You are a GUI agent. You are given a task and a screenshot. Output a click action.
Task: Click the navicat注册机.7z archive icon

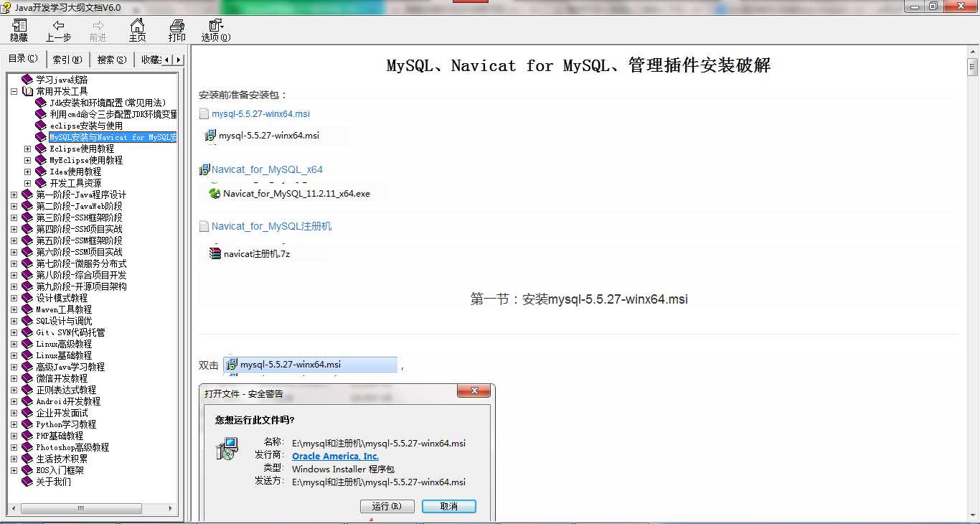tap(215, 253)
